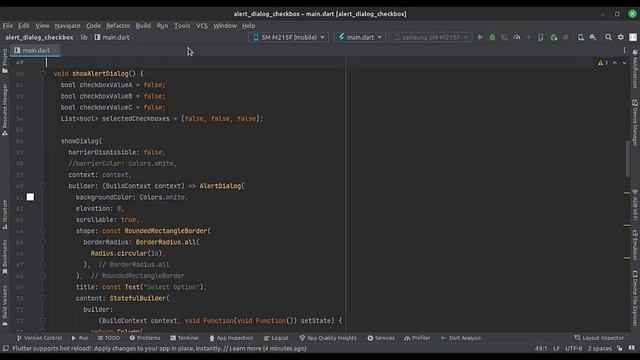This screenshot has height=360, width=640.
Task: Open the Profiler tool window
Action: point(417,338)
